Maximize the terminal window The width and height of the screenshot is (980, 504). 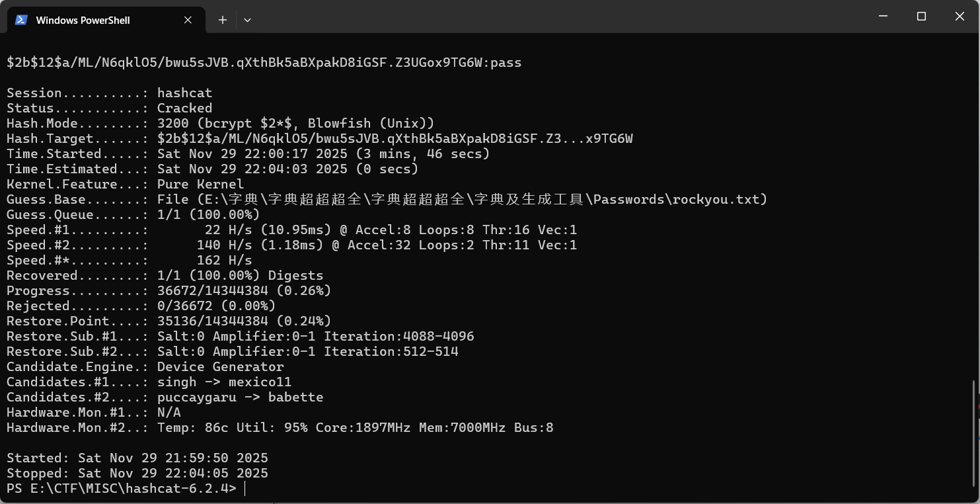point(921,17)
